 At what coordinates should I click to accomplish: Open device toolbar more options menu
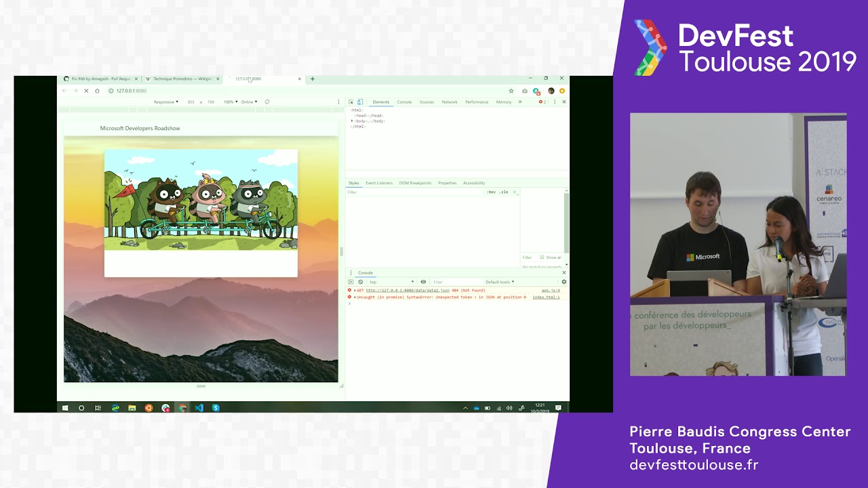click(338, 102)
